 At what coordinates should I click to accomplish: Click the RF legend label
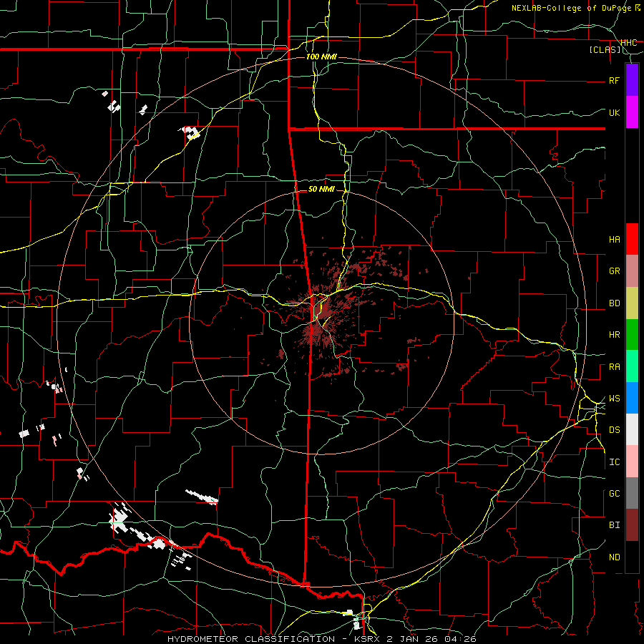(614, 80)
